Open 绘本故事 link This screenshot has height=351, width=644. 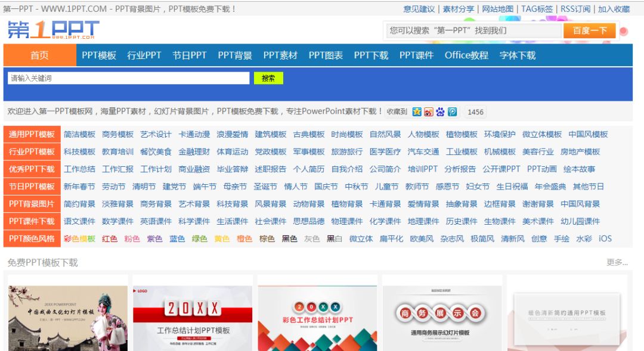point(579,169)
